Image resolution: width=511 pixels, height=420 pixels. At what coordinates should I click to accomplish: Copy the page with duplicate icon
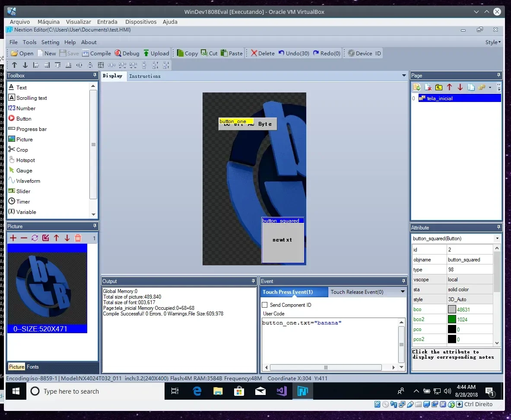click(471, 87)
